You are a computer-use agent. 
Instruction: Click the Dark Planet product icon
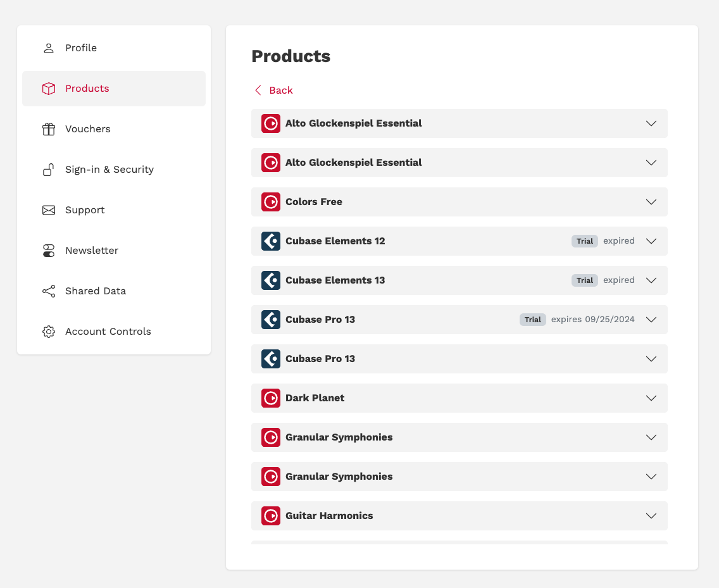pos(271,398)
